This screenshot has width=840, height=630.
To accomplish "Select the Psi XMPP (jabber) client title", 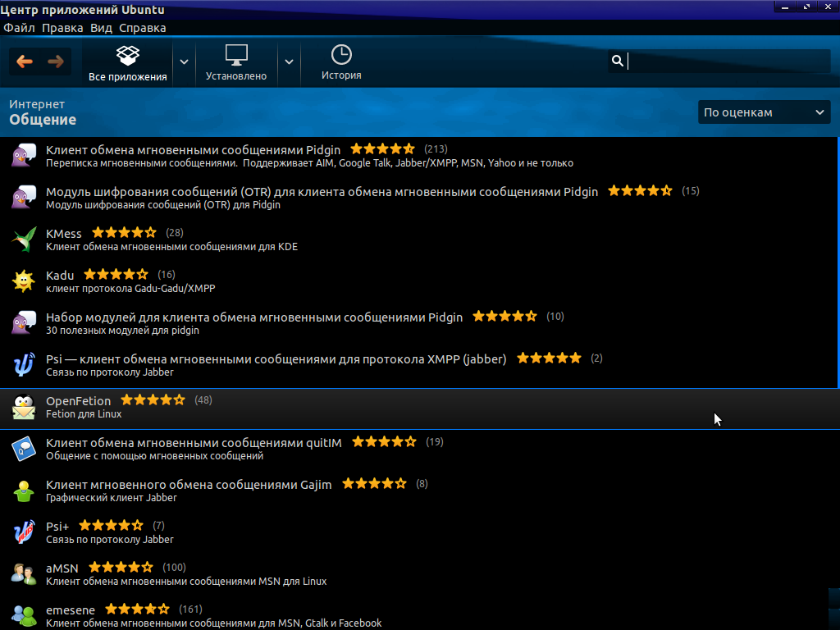I will tap(276, 359).
